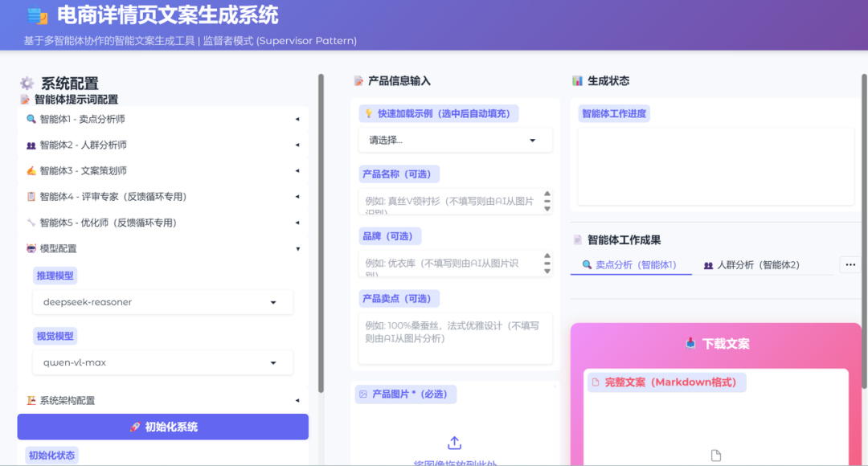
Task: Click the download icon beside 下载文案
Action: click(x=690, y=344)
